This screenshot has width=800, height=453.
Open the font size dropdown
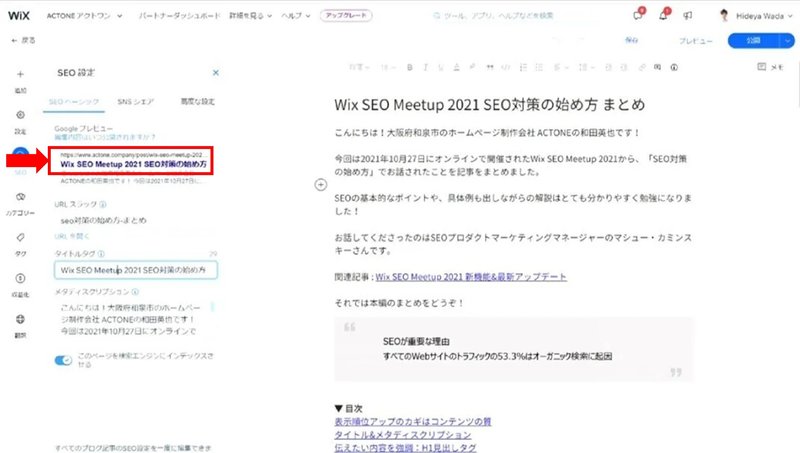click(x=389, y=67)
